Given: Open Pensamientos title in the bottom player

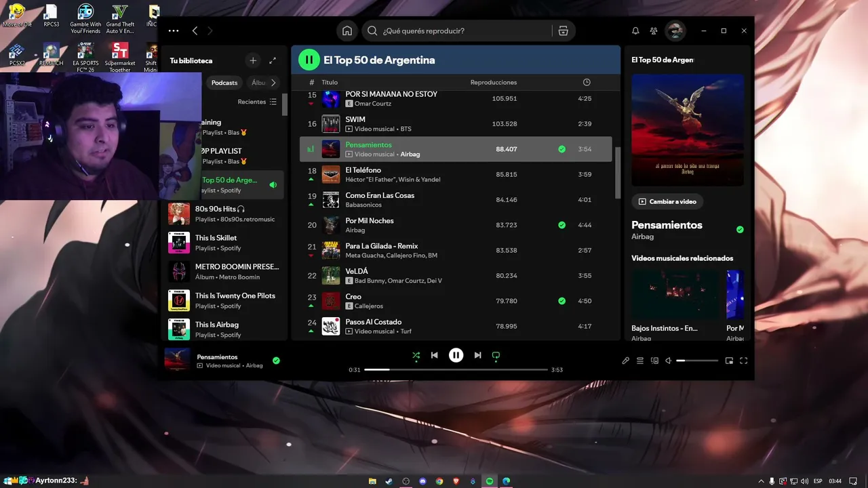Looking at the screenshot, I should click(217, 357).
